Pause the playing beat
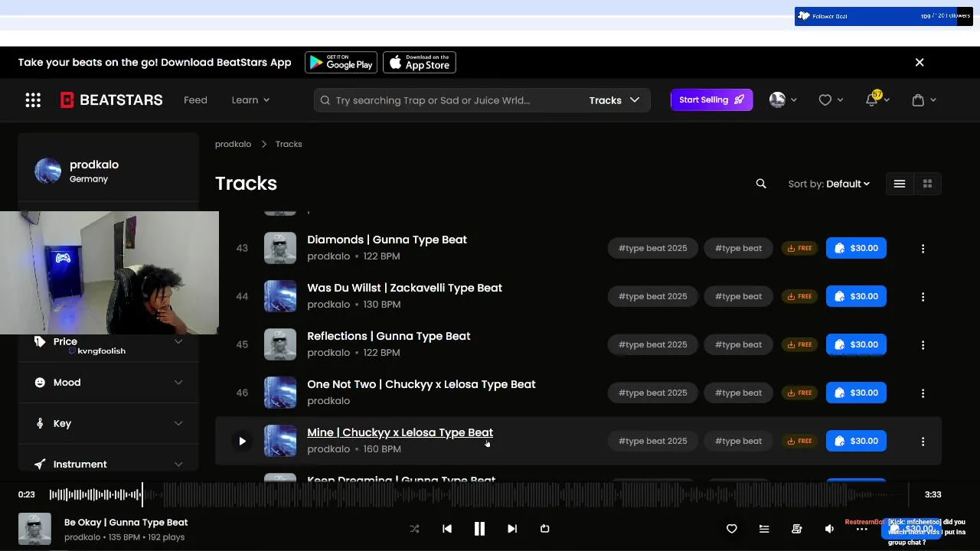Viewport: 980px width, 551px height. pyautogui.click(x=479, y=529)
